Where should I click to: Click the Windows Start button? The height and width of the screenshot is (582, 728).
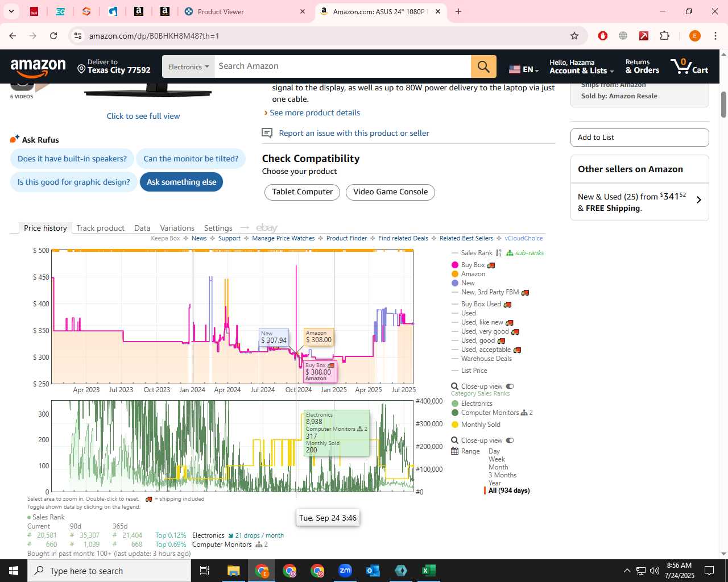14,571
